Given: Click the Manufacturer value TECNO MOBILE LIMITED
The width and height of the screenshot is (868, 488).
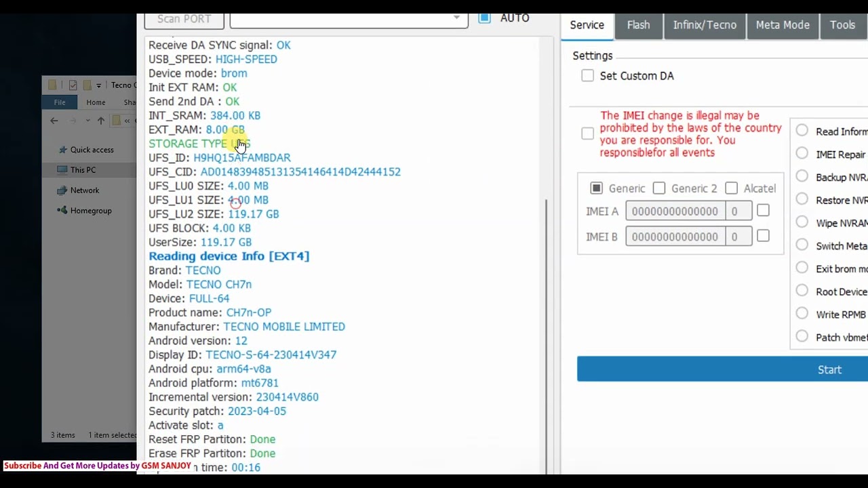Looking at the screenshot, I should pyautogui.click(x=284, y=327).
